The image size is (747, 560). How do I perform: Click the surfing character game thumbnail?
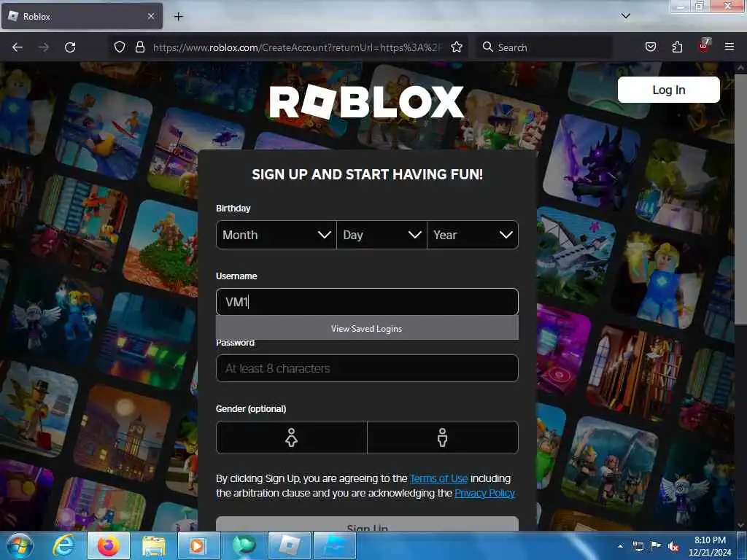coord(105,131)
